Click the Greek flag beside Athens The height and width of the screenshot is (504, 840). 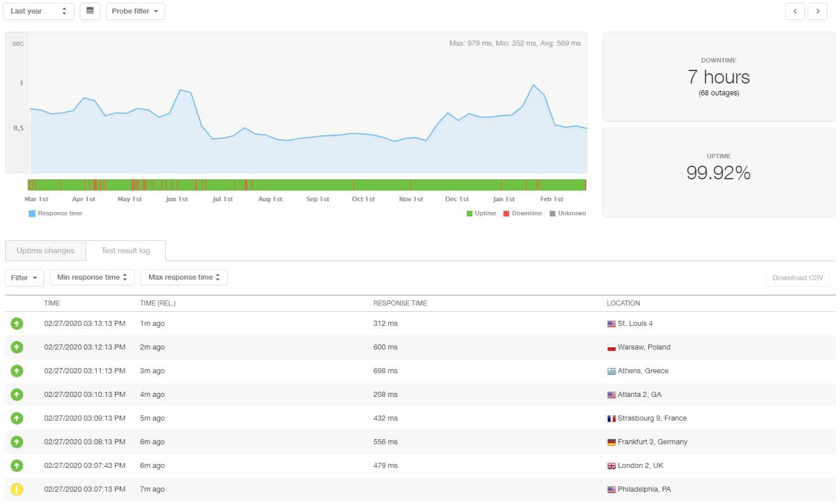[611, 372]
